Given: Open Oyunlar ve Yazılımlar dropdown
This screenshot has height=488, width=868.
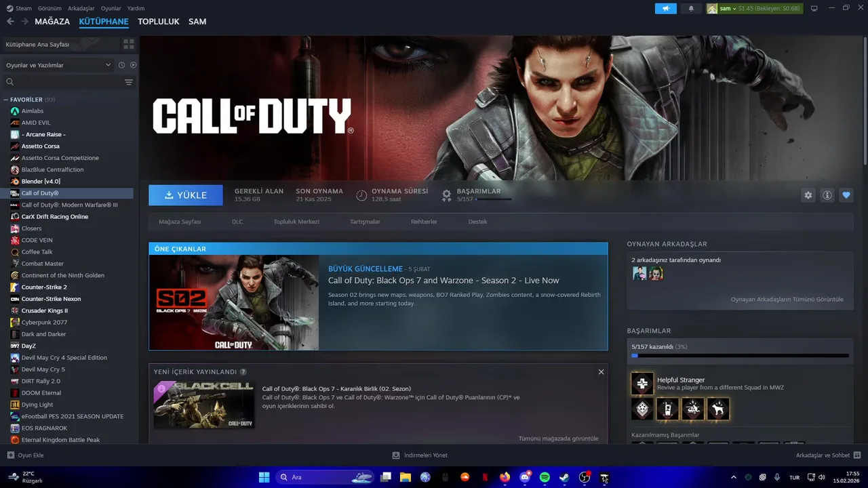Looking at the screenshot, I should coord(58,65).
